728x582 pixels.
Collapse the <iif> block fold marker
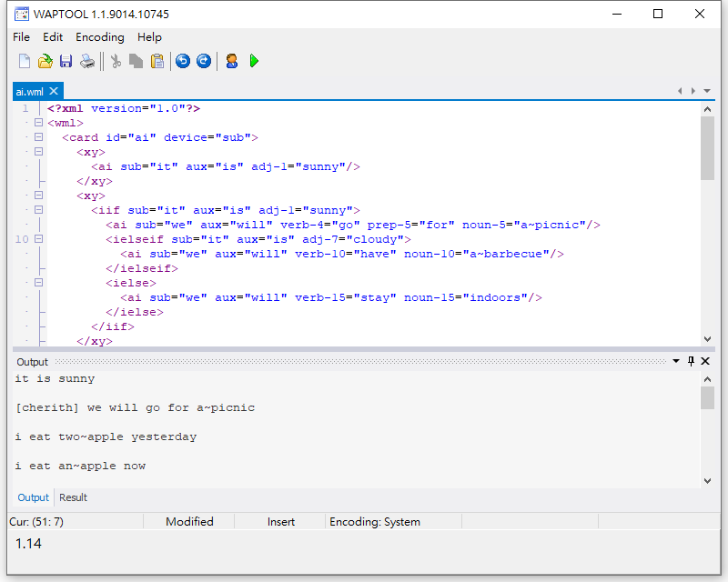click(38, 210)
